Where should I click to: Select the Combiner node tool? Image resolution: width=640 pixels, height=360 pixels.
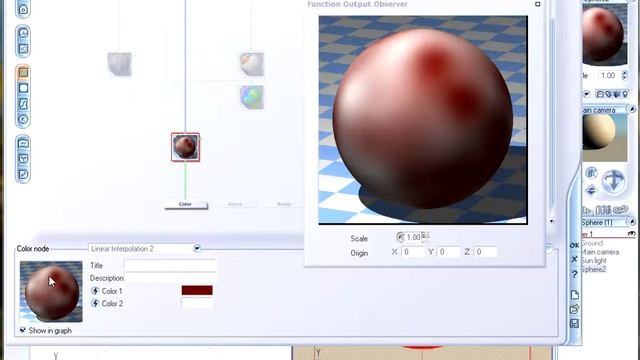[x=23, y=159]
